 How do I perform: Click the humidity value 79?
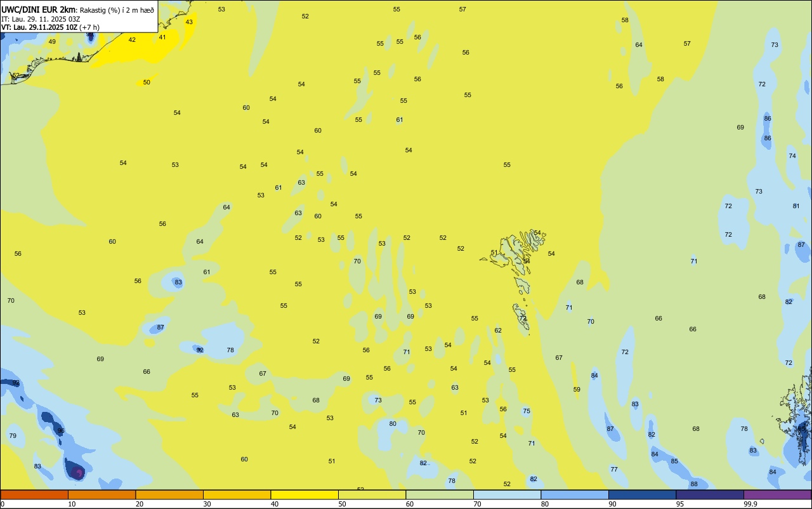coord(13,435)
